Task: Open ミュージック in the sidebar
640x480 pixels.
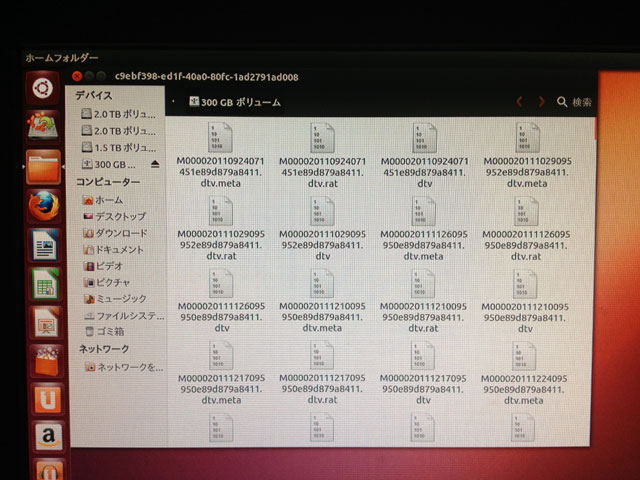Action: pos(116,299)
